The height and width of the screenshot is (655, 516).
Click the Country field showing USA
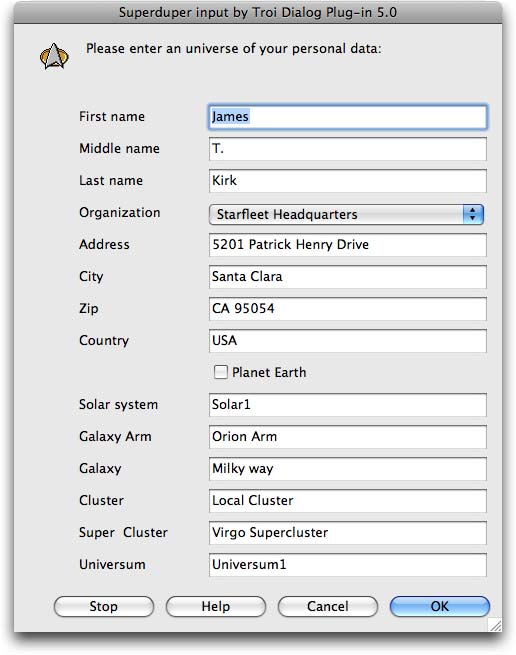click(348, 341)
